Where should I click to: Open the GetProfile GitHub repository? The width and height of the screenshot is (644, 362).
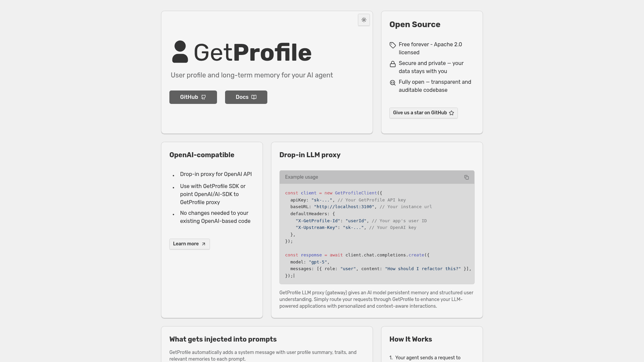coord(193,97)
